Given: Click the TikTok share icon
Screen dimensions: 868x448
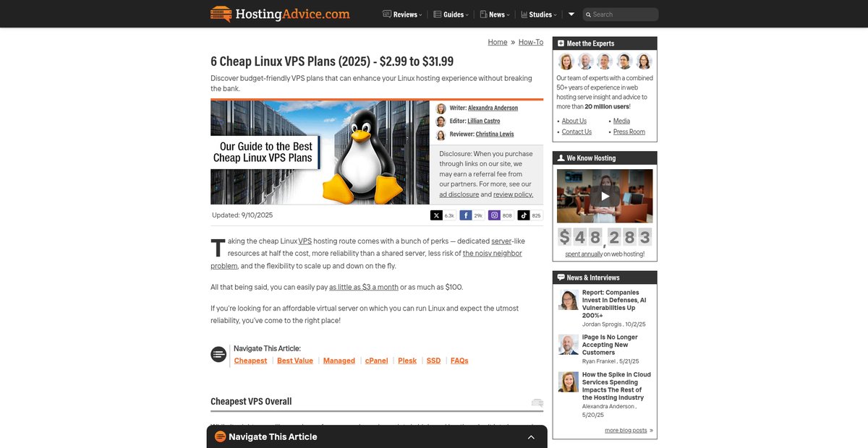Looking at the screenshot, I should point(523,215).
